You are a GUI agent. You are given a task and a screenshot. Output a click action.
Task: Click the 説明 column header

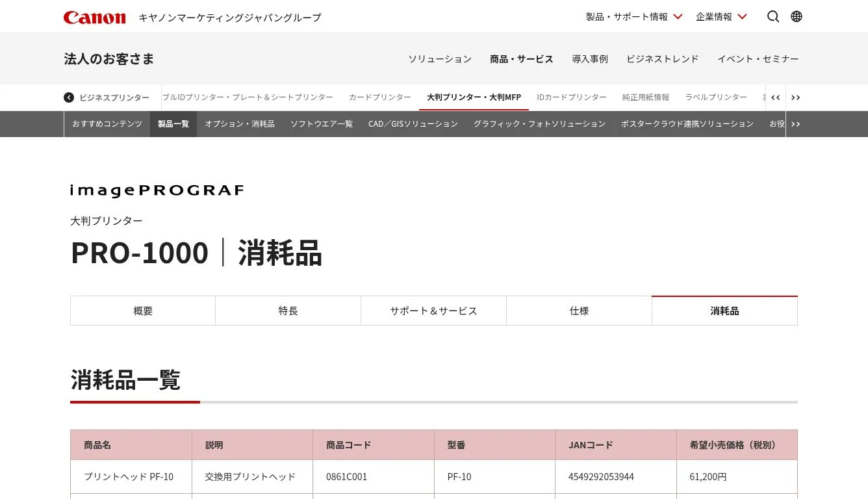tap(253, 445)
